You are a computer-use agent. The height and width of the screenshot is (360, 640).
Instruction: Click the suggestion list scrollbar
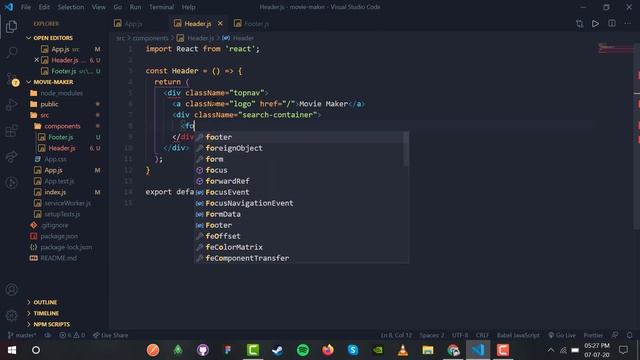tap(406, 149)
